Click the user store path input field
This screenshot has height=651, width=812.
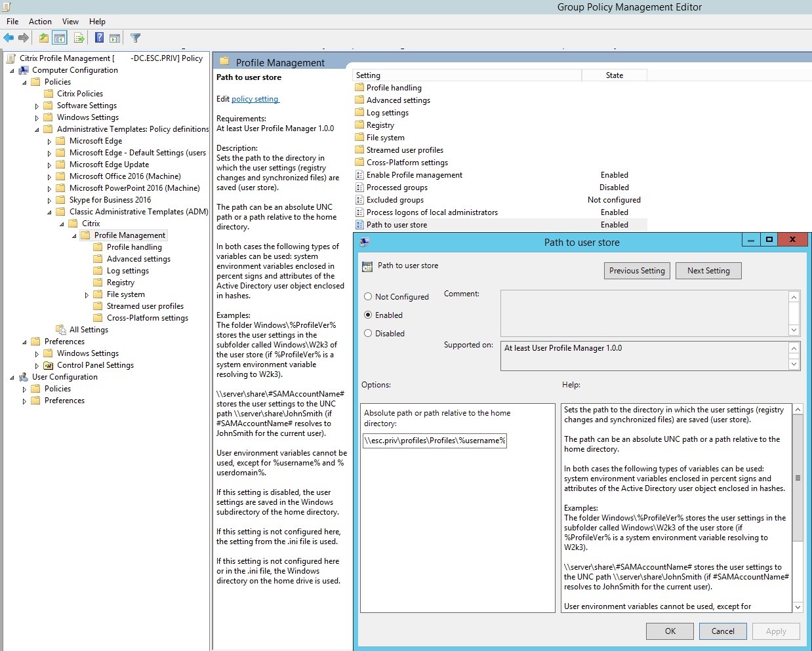point(435,441)
